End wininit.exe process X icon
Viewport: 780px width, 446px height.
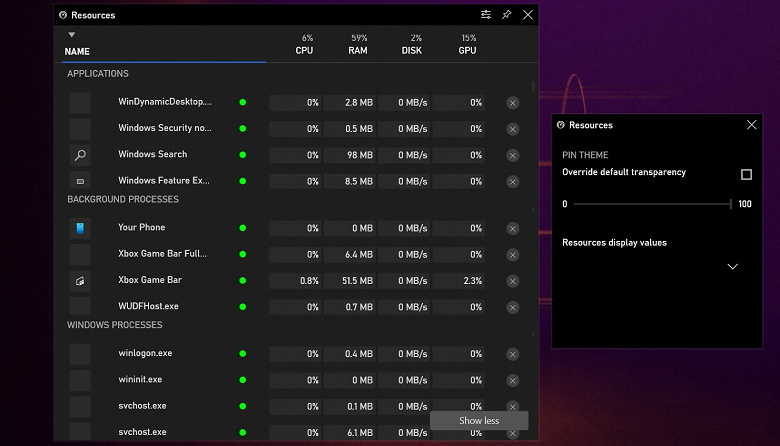[x=513, y=381]
